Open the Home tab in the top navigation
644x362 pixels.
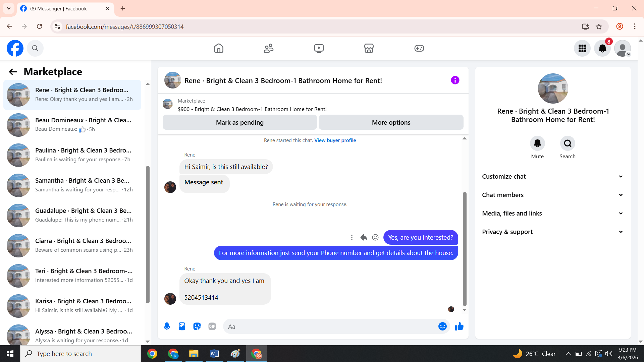coord(218,48)
